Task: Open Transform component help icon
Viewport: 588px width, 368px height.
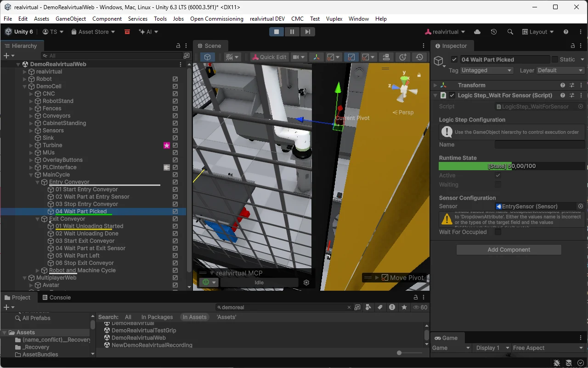Action: pos(563,85)
